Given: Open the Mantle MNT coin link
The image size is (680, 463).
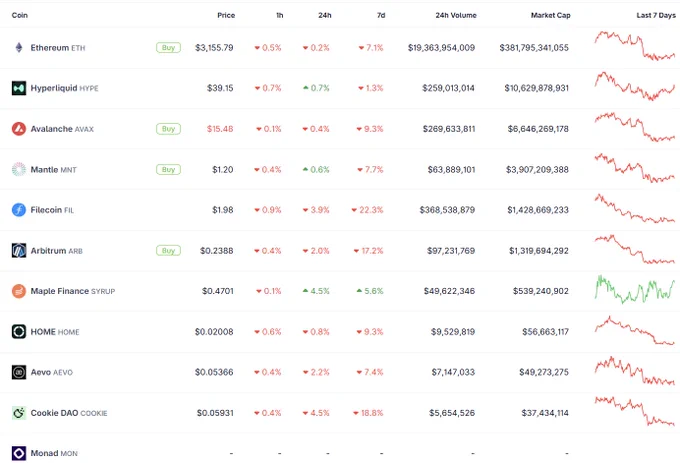Looking at the screenshot, I should (53, 170).
